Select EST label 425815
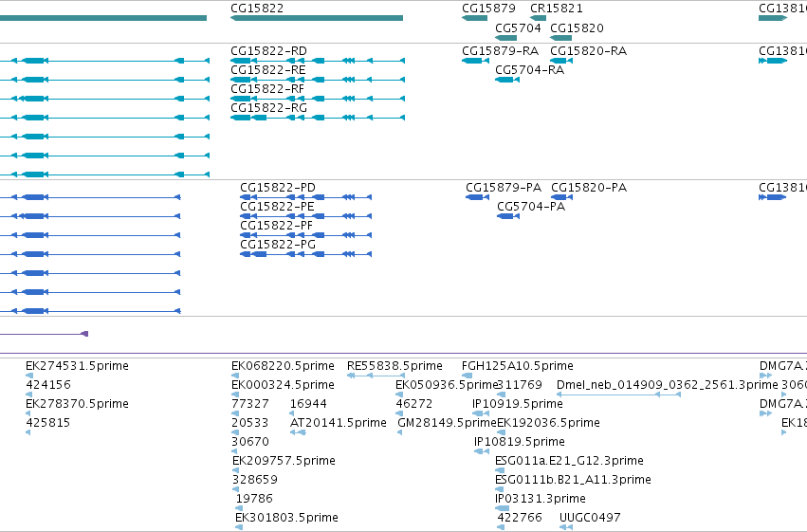807x532 pixels. coord(47,423)
